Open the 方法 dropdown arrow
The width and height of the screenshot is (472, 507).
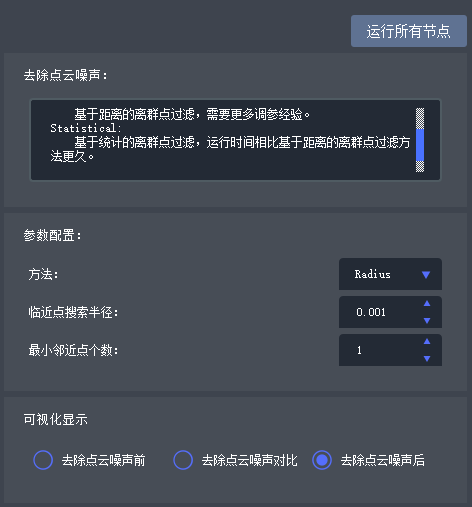426,275
